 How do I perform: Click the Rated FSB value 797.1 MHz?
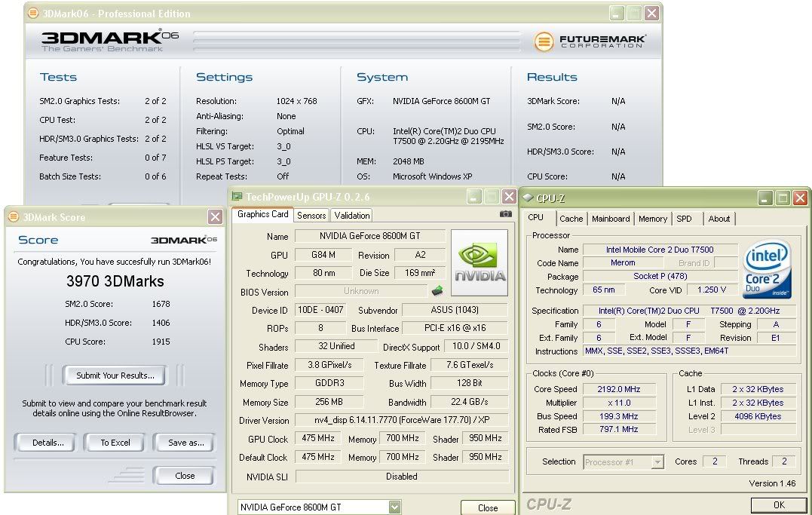point(619,430)
